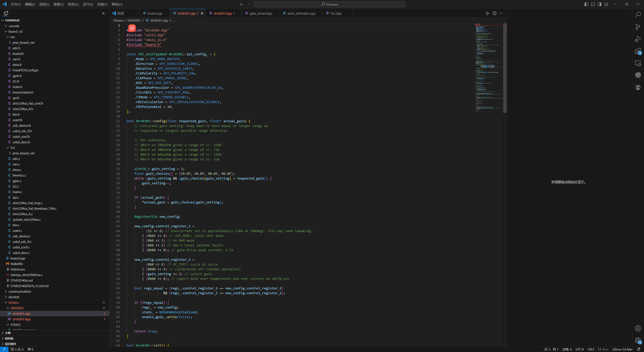644x352 pixels.
Task: Close the Explorer side panel
Action: 103,13
